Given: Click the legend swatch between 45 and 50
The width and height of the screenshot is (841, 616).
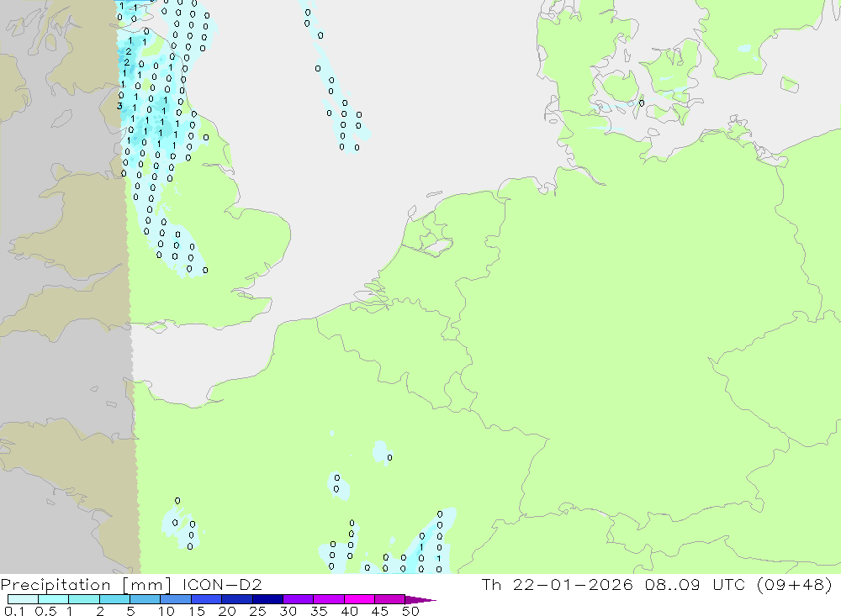Looking at the screenshot, I should pyautogui.click(x=390, y=599).
